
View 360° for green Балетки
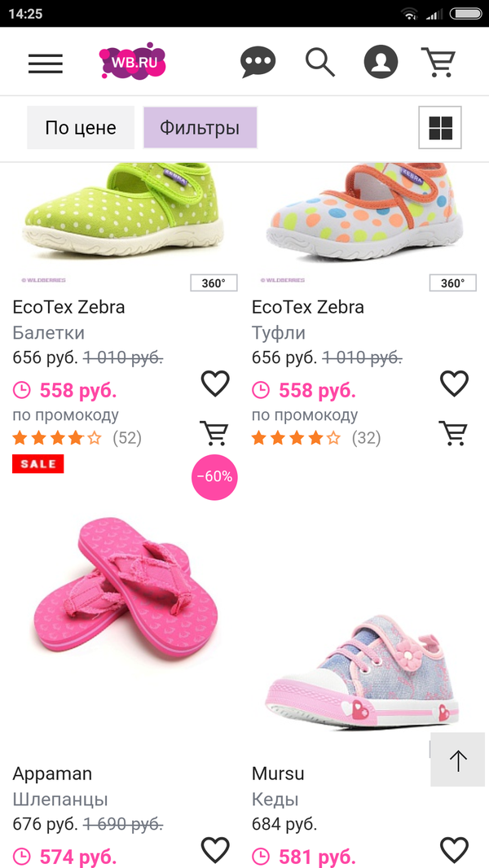pos(214,283)
